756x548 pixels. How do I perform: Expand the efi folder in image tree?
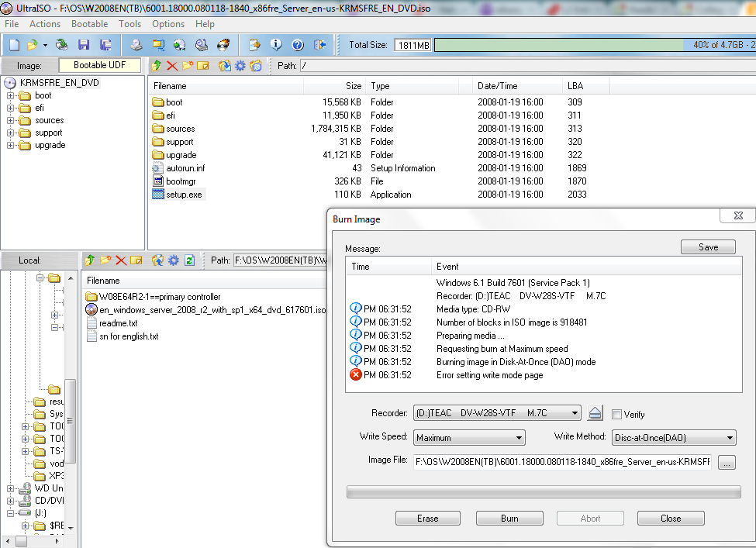point(10,108)
